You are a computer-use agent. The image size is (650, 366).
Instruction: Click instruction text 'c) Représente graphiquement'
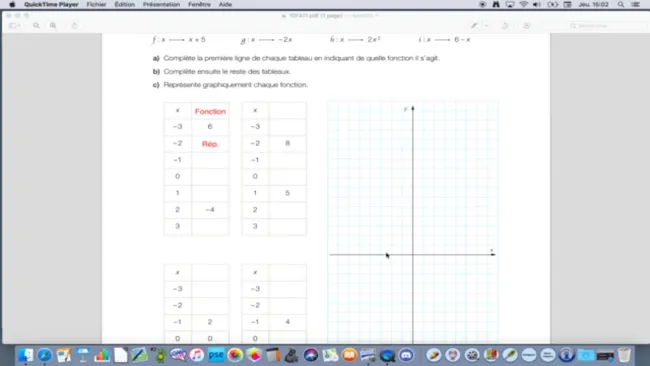click(230, 85)
